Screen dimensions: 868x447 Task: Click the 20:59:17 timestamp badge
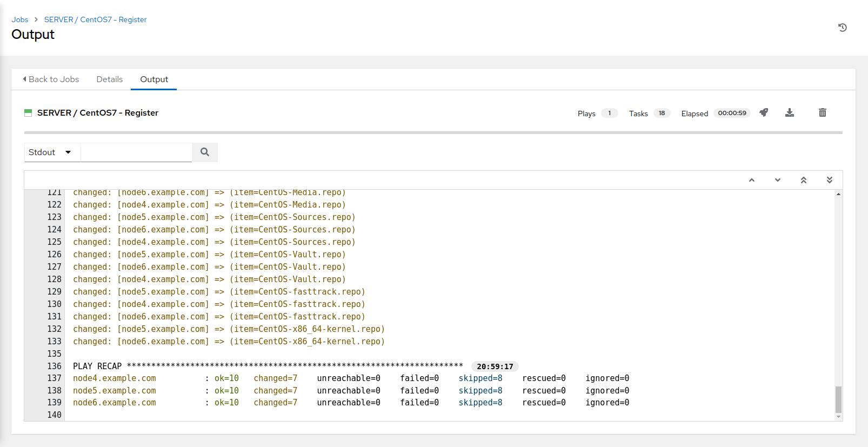(x=495, y=366)
